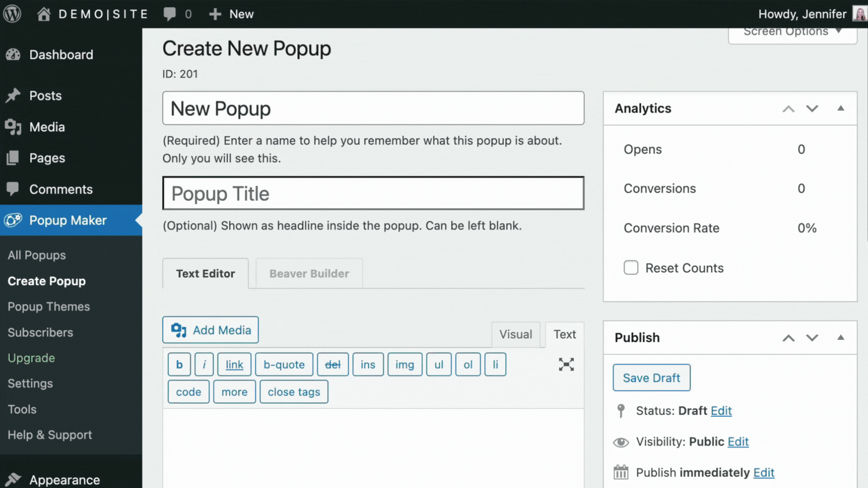Click the Add Media button icon
Screen dimensions: 868x488
179,330
